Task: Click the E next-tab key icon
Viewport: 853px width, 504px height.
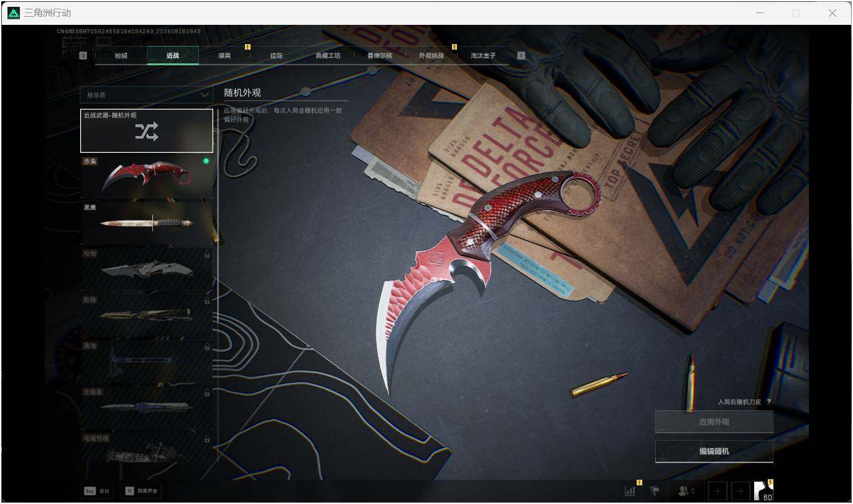Action: point(521,55)
